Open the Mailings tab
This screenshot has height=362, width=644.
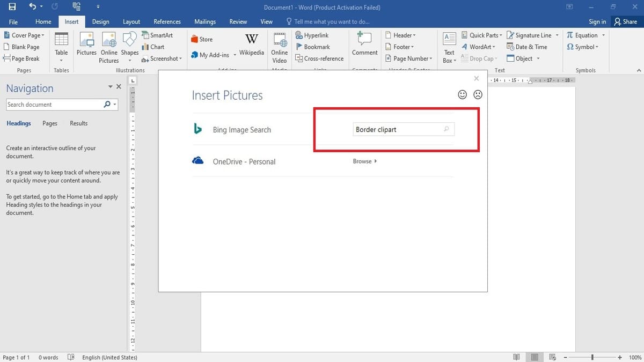pyautogui.click(x=205, y=22)
